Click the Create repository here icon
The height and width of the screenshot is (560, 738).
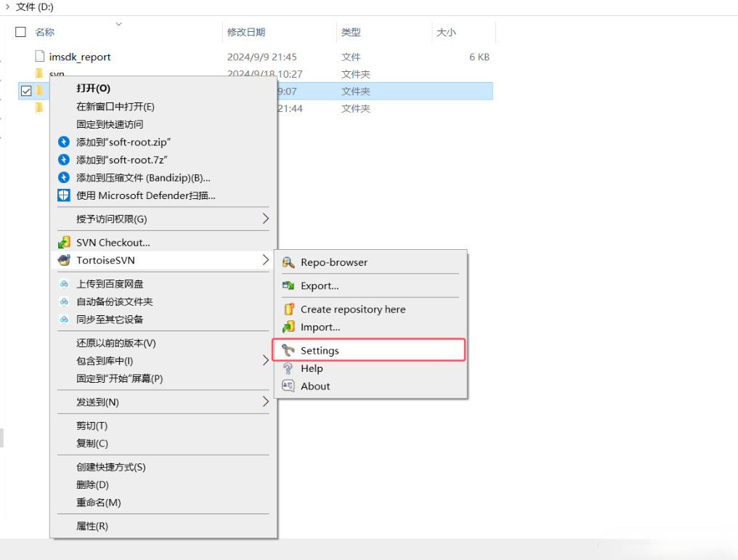[288, 309]
